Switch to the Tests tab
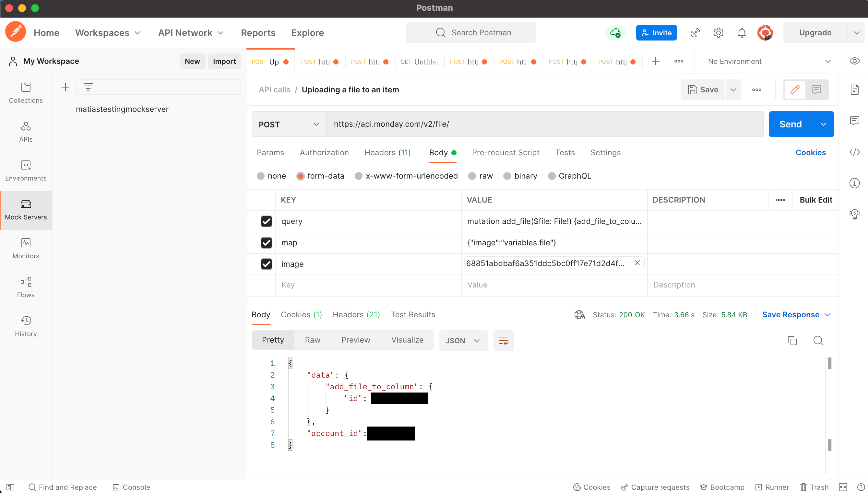Image resolution: width=868 pixels, height=493 pixels. tap(565, 152)
